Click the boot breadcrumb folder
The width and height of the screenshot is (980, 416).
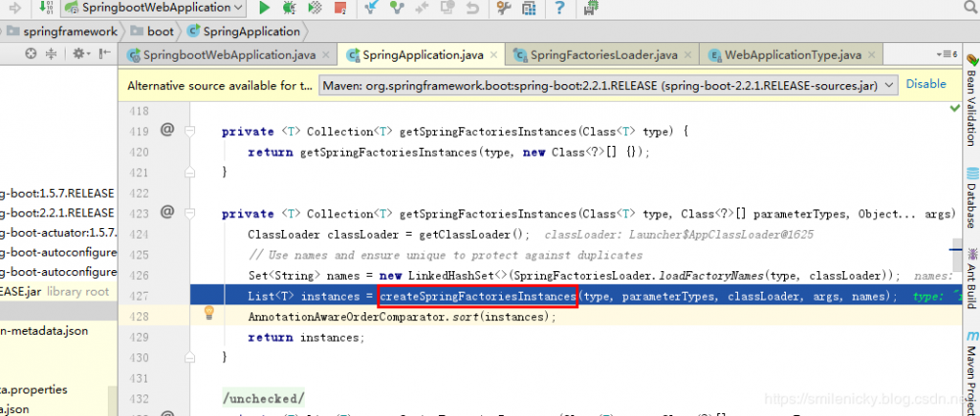tap(153, 31)
